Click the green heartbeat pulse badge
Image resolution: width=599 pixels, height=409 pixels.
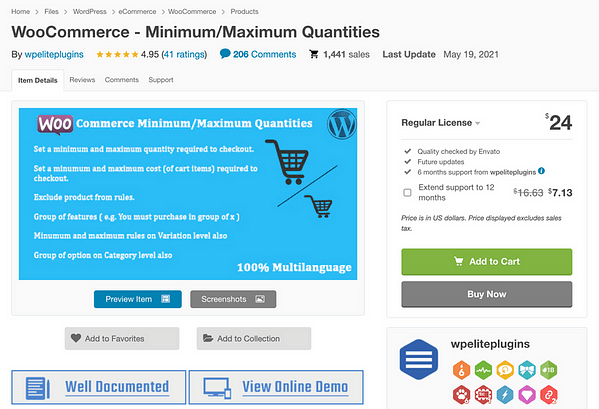pyautogui.click(x=483, y=370)
